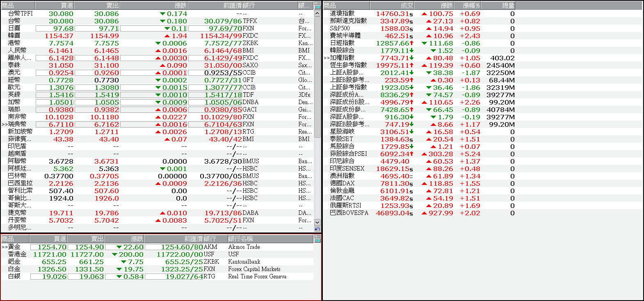Viewport: 644px width, 301px height.
Task: Select the 法國CAC index row
Action: [483, 198]
